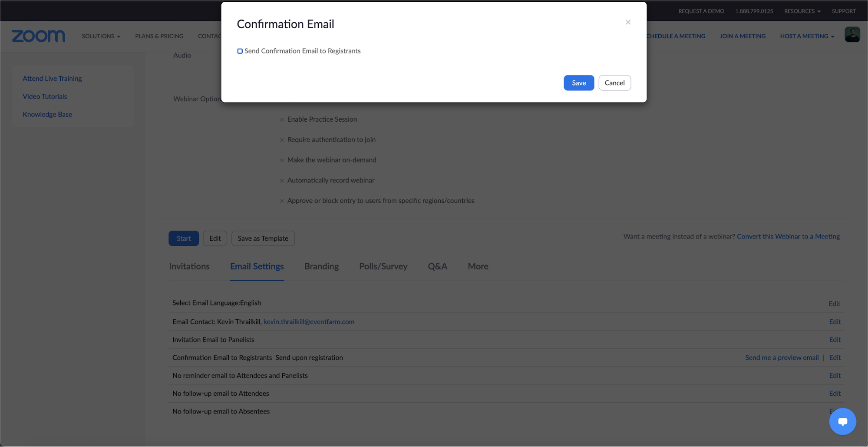This screenshot has height=447, width=868.
Task: Edit the Email Contact row
Action: pos(835,322)
